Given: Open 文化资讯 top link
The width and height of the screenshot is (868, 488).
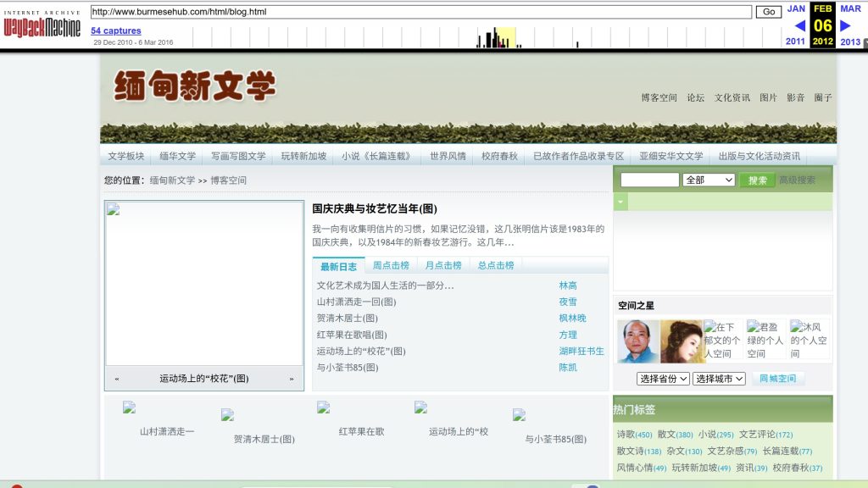Looking at the screenshot, I should click(x=732, y=97).
